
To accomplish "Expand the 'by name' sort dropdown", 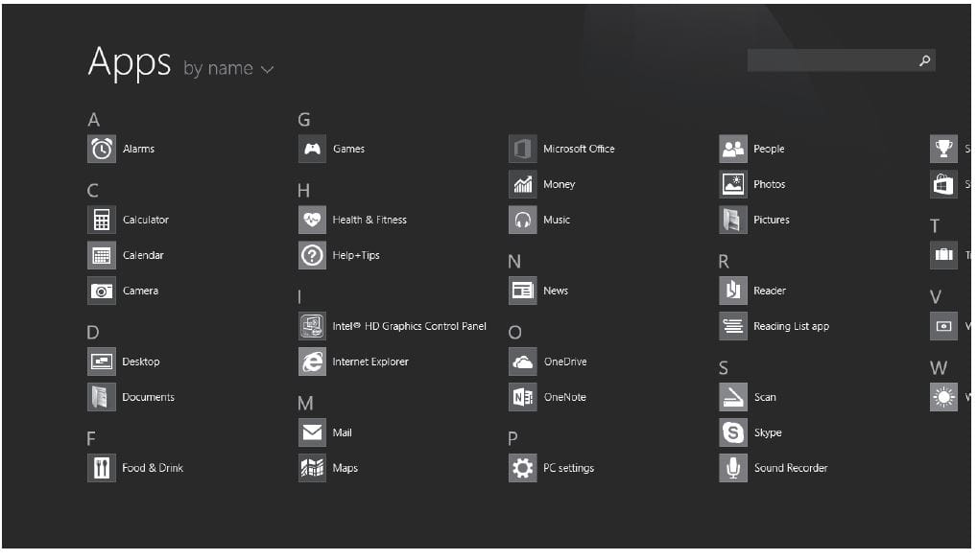I will point(227,68).
